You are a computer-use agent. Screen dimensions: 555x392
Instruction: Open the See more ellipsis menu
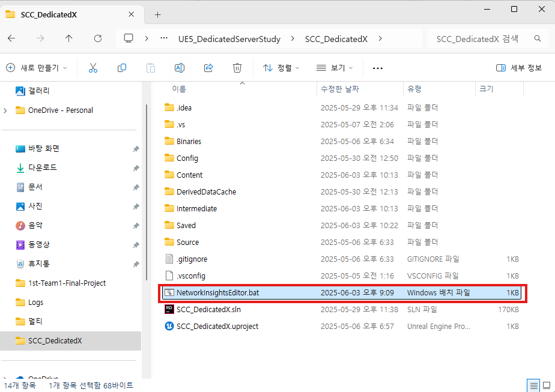[378, 68]
